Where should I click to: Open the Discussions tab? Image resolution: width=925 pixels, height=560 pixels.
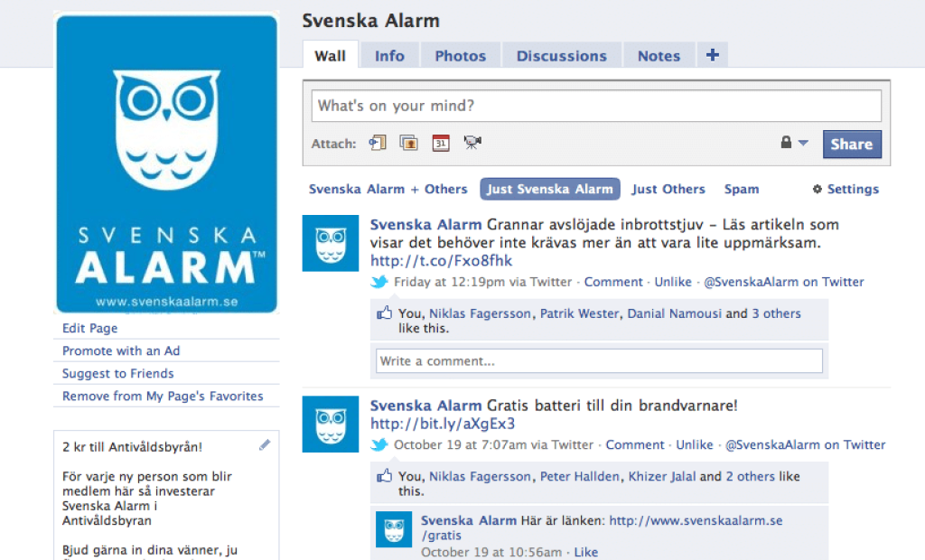561,54
